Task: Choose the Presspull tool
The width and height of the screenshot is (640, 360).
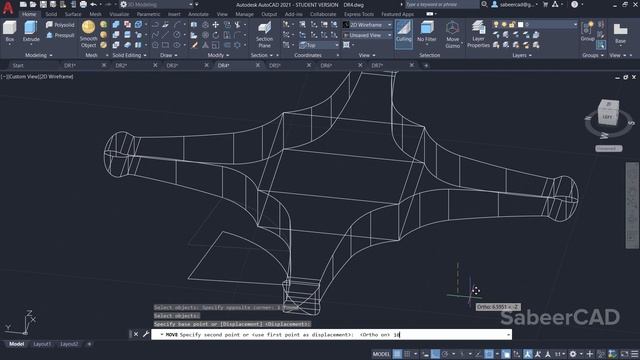Action: click(x=60, y=36)
